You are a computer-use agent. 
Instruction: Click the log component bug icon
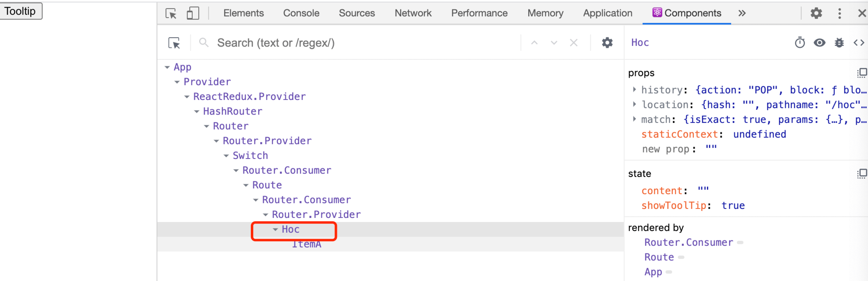[x=839, y=43]
